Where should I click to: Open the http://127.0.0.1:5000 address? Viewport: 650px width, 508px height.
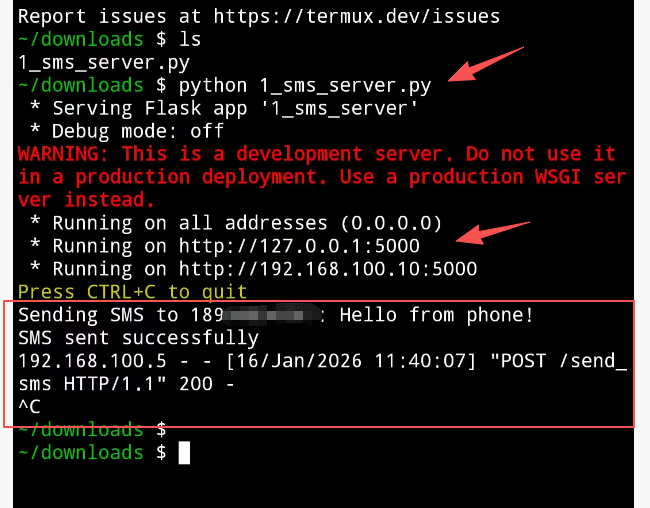point(299,246)
